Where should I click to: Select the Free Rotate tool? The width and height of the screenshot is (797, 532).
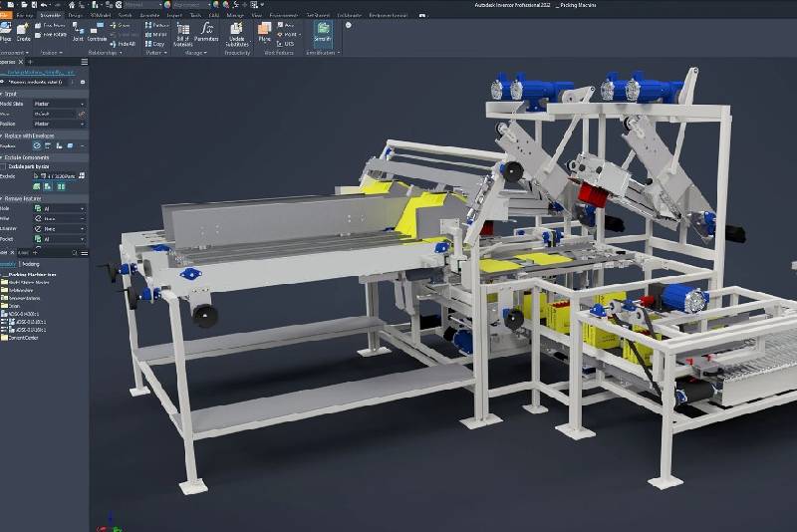click(x=51, y=35)
